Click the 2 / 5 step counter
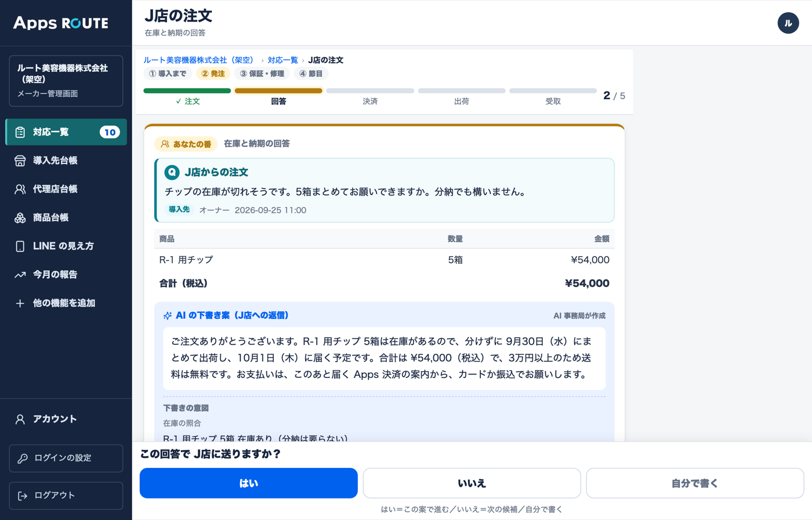This screenshot has height=520, width=812. pos(614,96)
